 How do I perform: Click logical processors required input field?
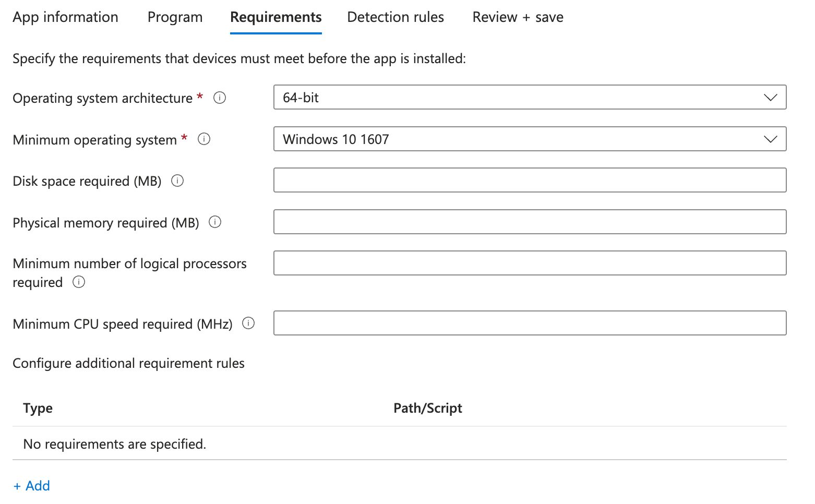[x=529, y=263]
